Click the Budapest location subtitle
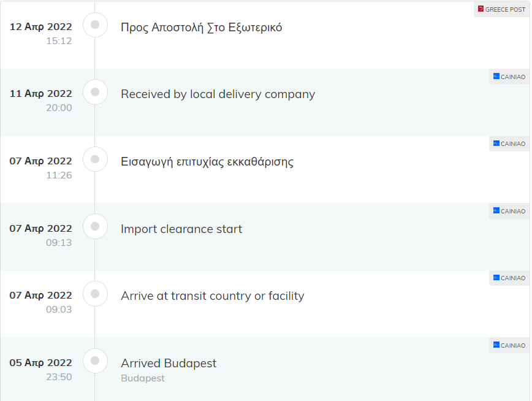 point(142,378)
